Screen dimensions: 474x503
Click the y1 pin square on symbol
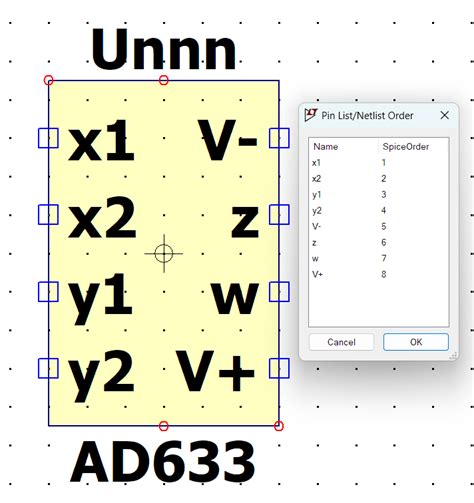[48, 292]
